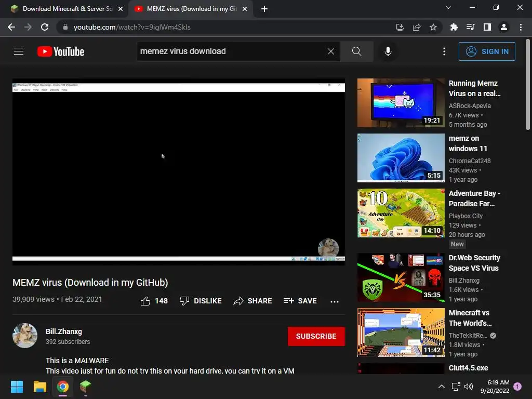Open the extensions puzzle icon
532x399 pixels.
pyautogui.click(x=454, y=27)
